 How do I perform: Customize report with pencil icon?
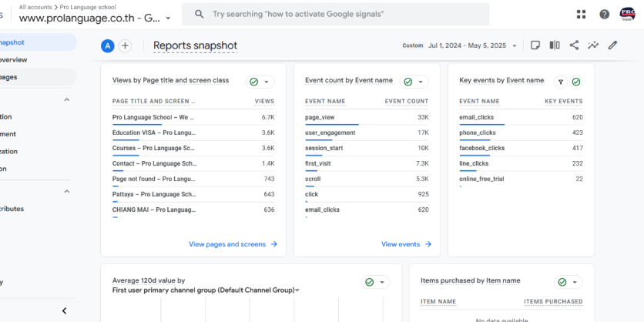click(x=612, y=45)
